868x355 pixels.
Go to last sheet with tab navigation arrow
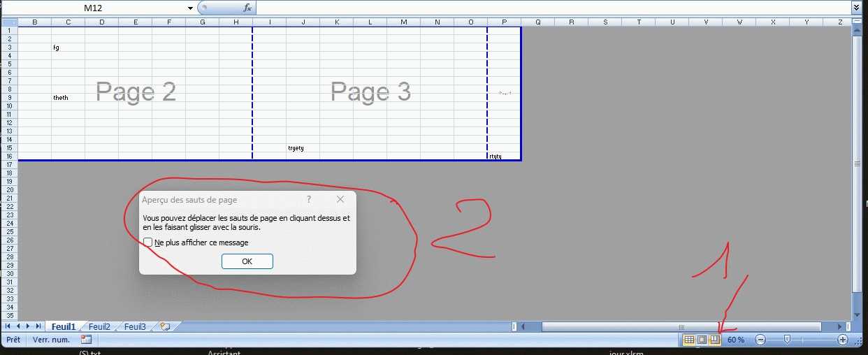click(38, 326)
